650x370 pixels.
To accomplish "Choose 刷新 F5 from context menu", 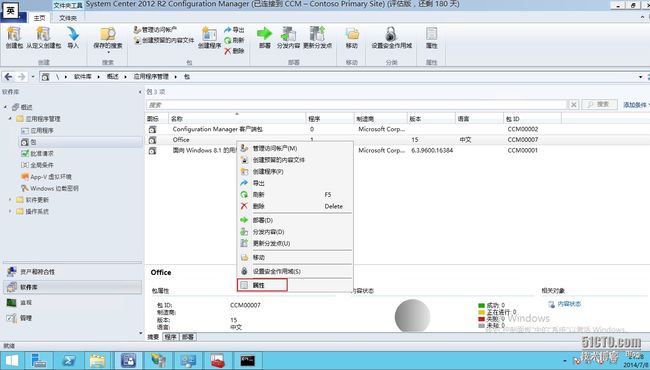I will pos(295,194).
